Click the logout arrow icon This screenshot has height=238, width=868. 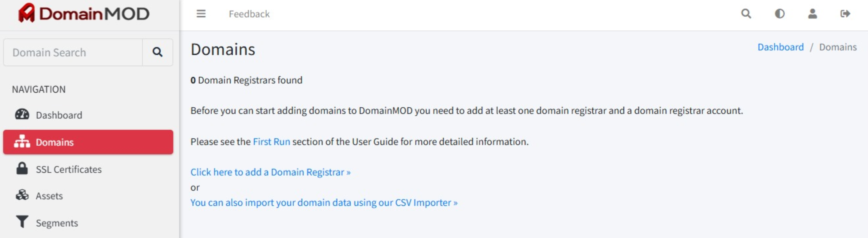pyautogui.click(x=845, y=14)
